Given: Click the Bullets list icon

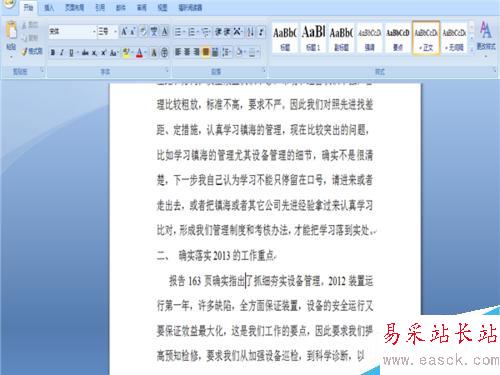Looking at the screenshot, I should [x=179, y=32].
